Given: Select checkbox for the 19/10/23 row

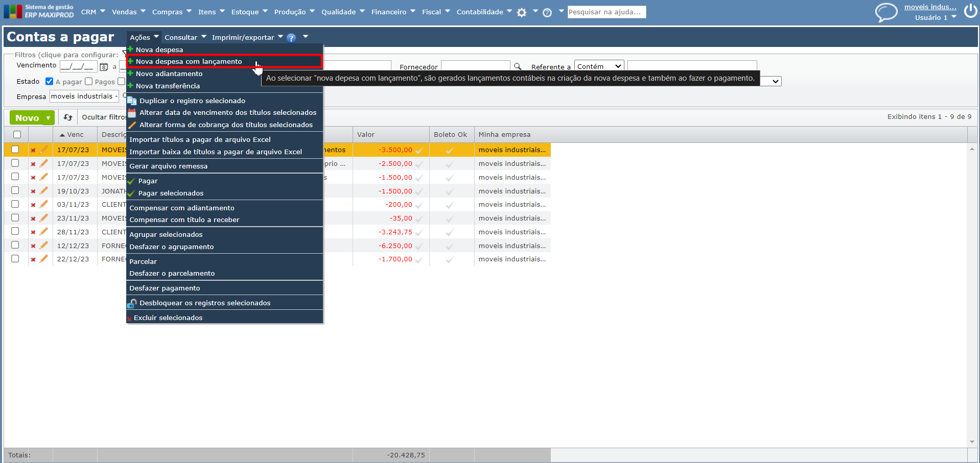Looking at the screenshot, I should click(15, 190).
